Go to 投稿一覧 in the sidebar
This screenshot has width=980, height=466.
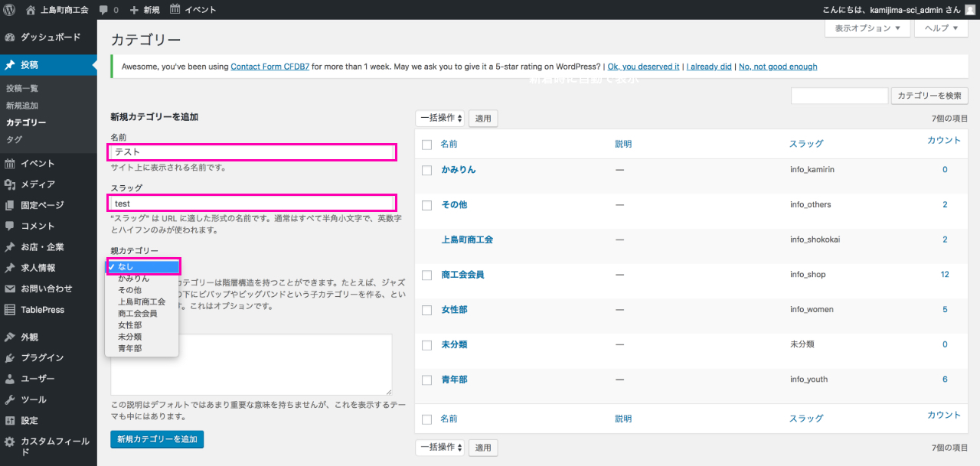pos(22,89)
